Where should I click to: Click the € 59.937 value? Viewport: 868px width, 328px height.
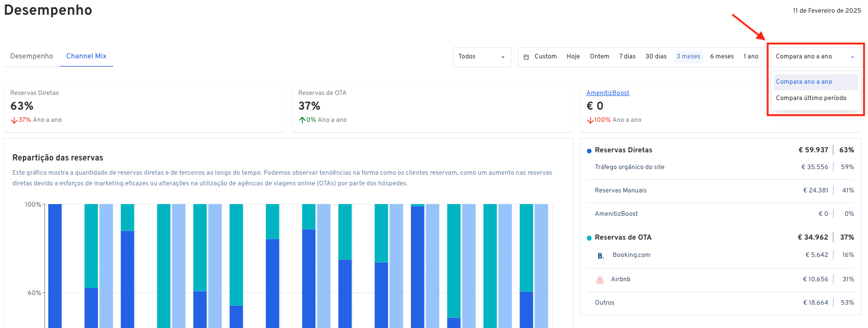point(813,150)
